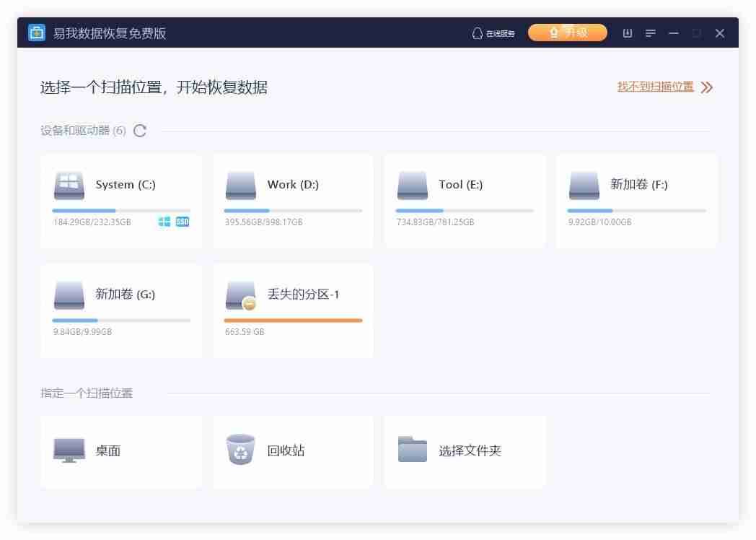Open the hamburger menu in title bar
Screen dimensions: 756x540
click(x=651, y=33)
